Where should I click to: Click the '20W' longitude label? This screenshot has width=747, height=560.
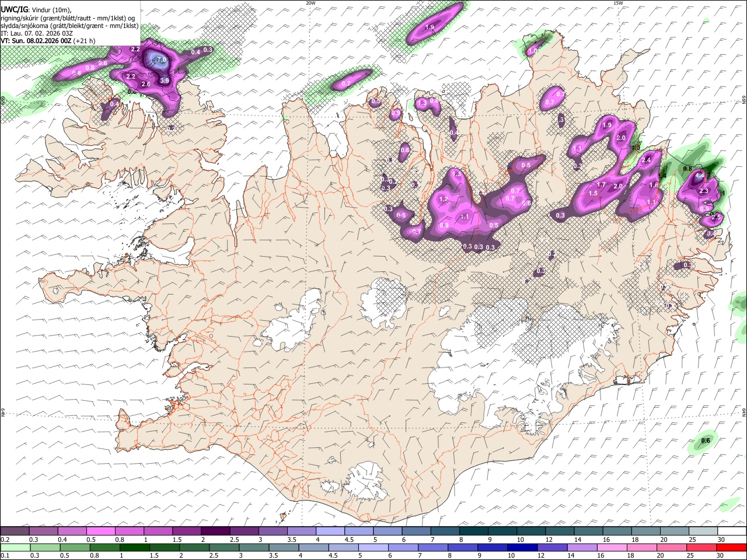point(310,3)
